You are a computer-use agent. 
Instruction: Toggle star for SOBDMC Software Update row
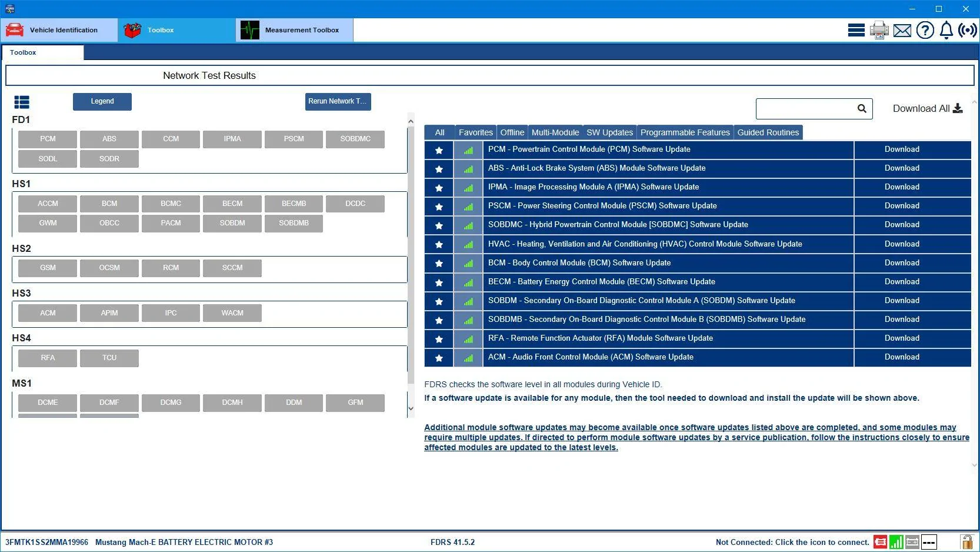[x=439, y=225]
